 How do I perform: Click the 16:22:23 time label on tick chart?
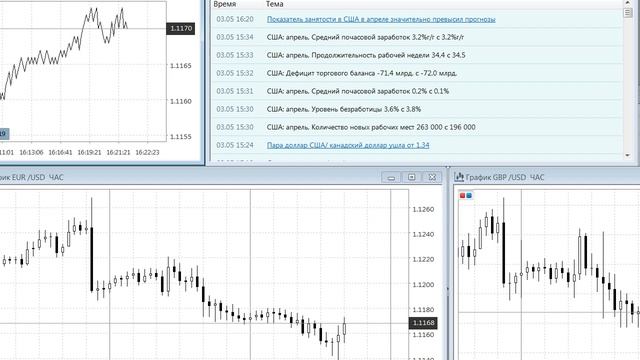coord(147,152)
